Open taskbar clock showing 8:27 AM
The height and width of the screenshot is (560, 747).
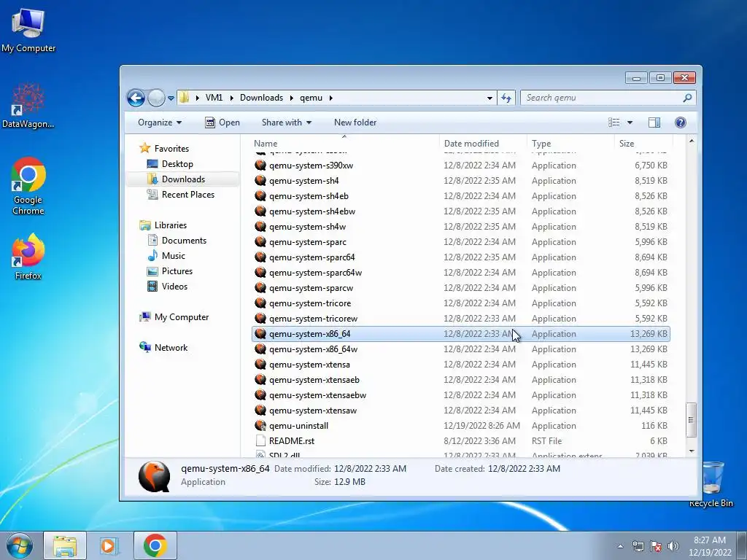click(x=709, y=546)
